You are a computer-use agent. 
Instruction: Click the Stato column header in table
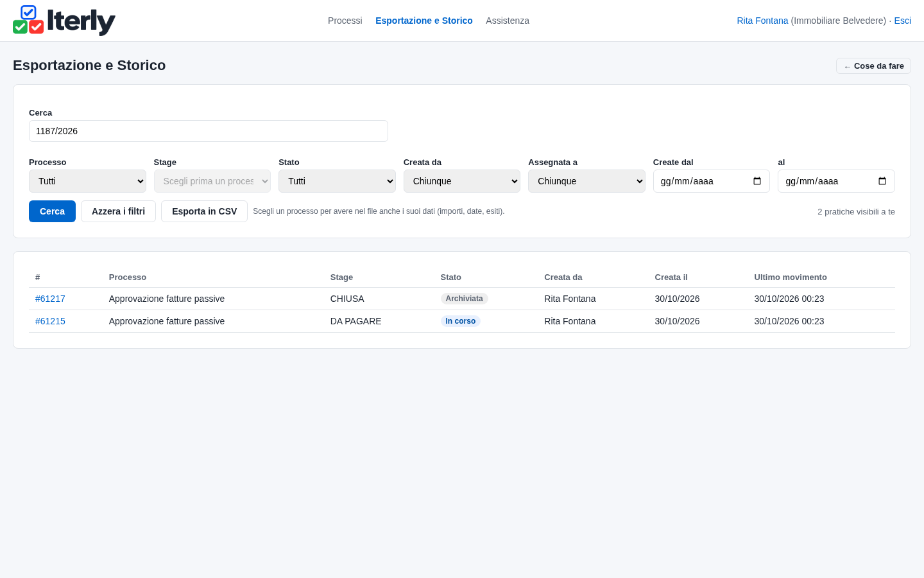pyautogui.click(x=451, y=277)
